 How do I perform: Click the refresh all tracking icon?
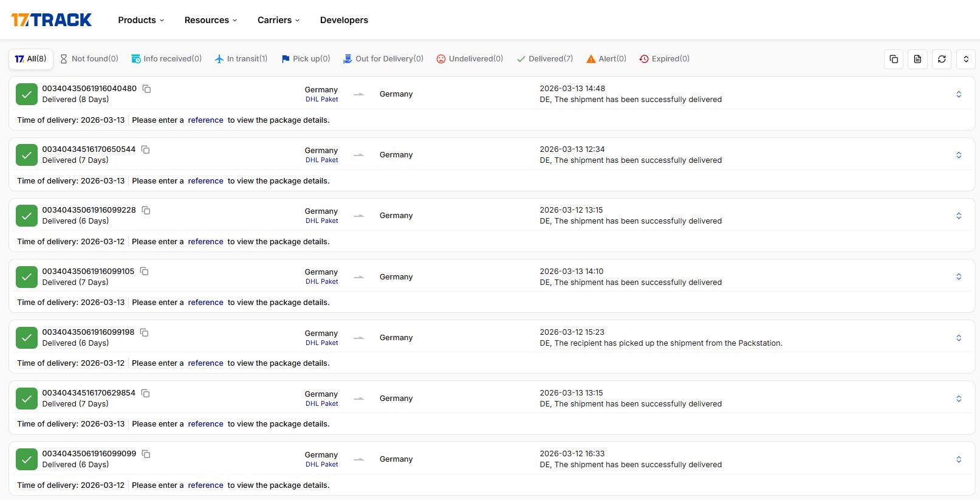click(941, 59)
